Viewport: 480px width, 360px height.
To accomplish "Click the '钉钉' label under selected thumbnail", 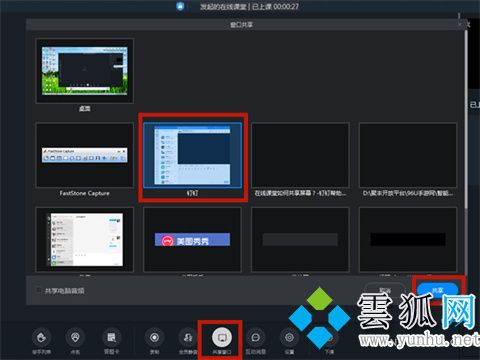I will 192,193.
